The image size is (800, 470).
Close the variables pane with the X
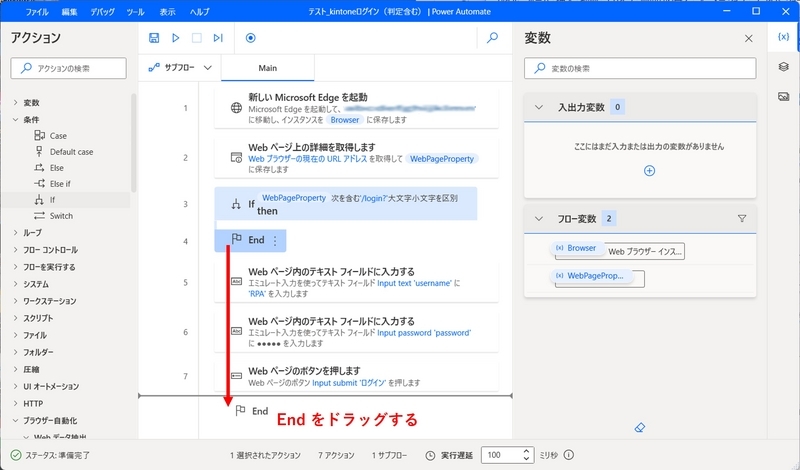748,38
